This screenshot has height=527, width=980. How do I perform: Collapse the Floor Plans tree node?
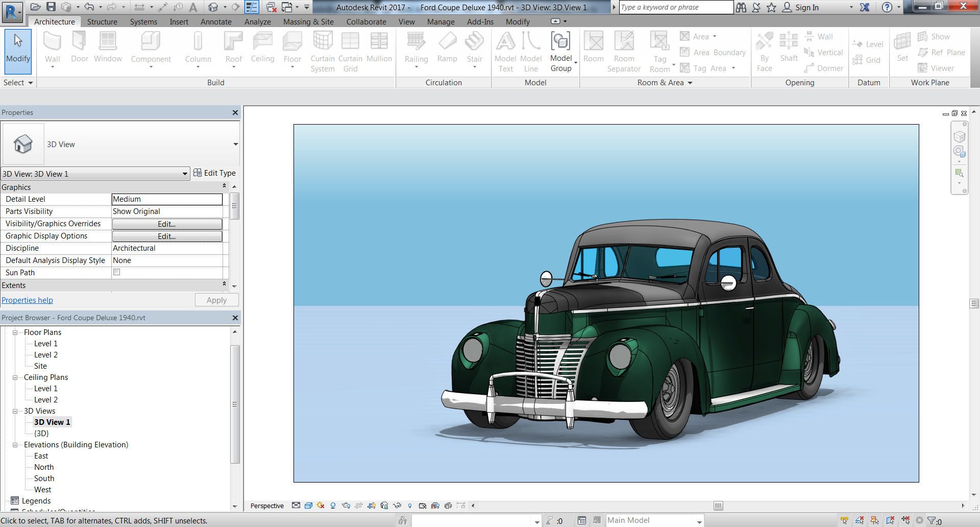click(x=15, y=332)
